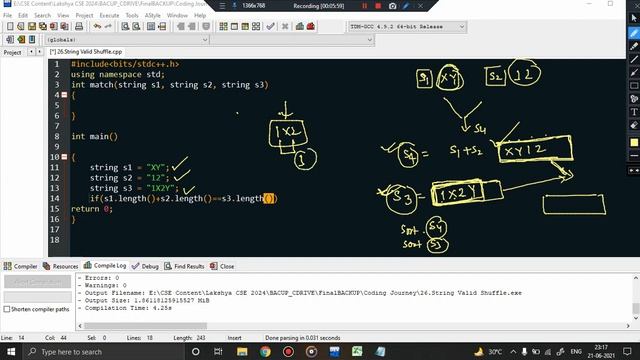Collapse code fold at line 10
The width and height of the screenshot is (640, 360).
64,157
